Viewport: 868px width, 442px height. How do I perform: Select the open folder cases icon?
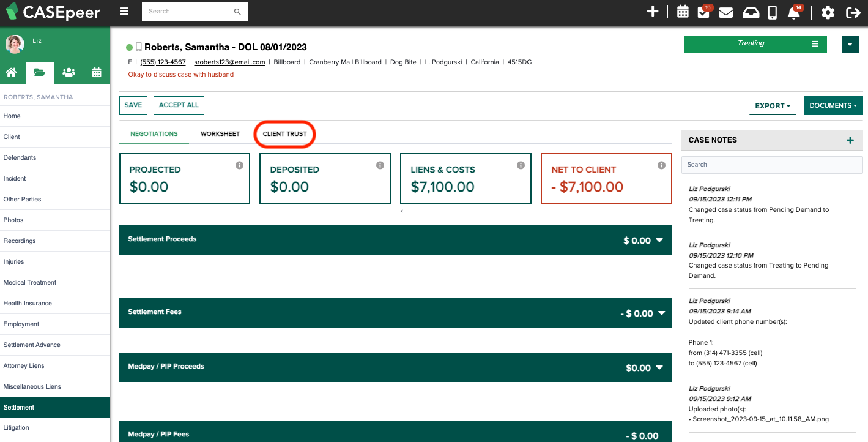[39, 72]
